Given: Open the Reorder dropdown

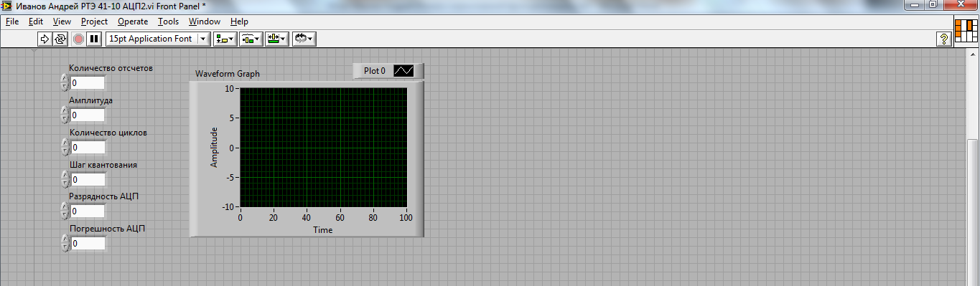Looking at the screenshot, I should coord(304,39).
